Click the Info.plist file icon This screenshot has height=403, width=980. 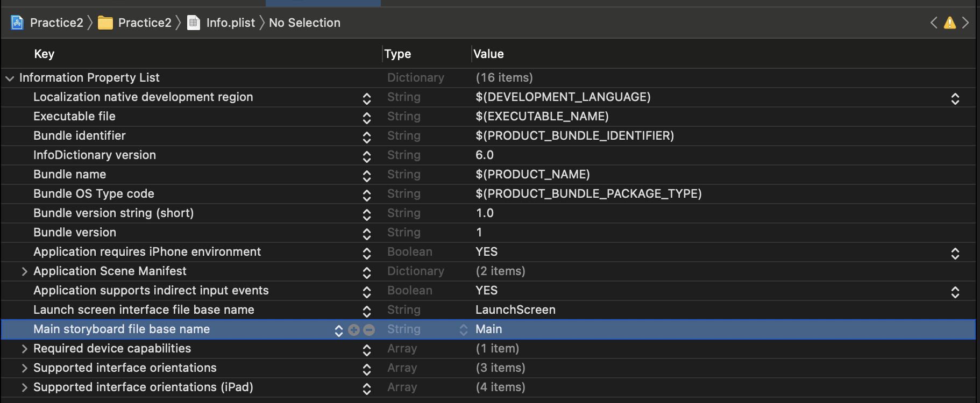194,23
